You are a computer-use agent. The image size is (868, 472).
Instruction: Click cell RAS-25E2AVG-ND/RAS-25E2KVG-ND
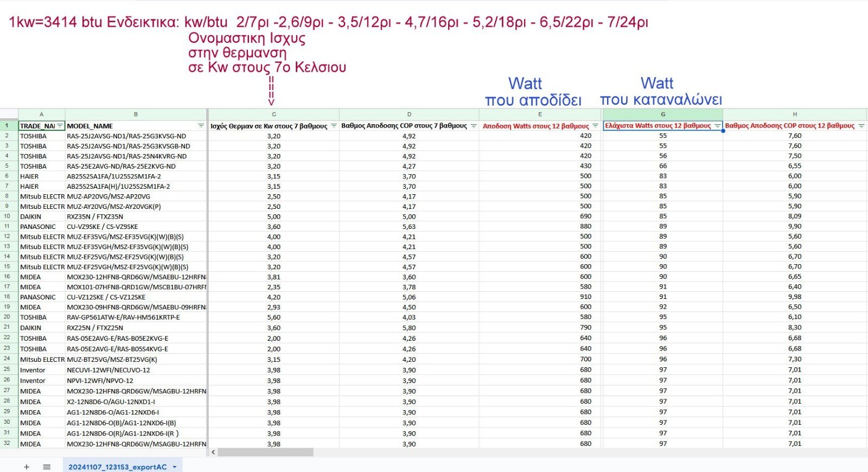pyautogui.click(x=136, y=166)
